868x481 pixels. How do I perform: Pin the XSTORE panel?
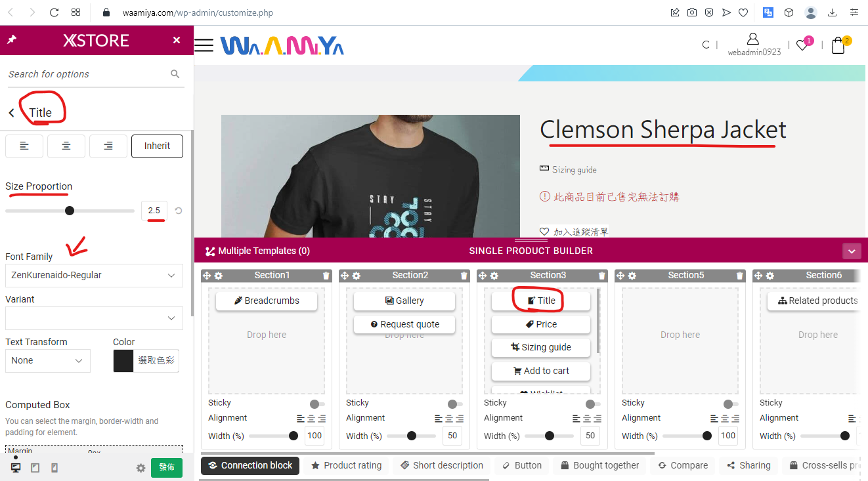(x=11, y=40)
